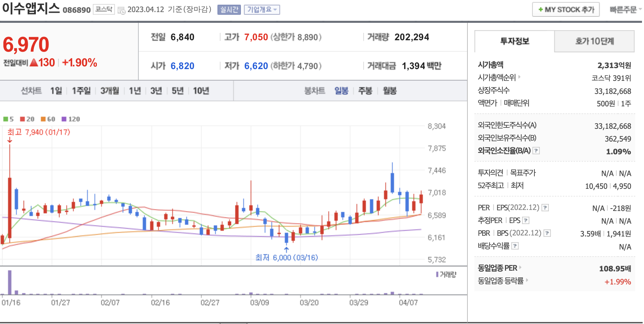Select the 투자정보 tab
Screen dimensions: 644x324
coord(514,41)
